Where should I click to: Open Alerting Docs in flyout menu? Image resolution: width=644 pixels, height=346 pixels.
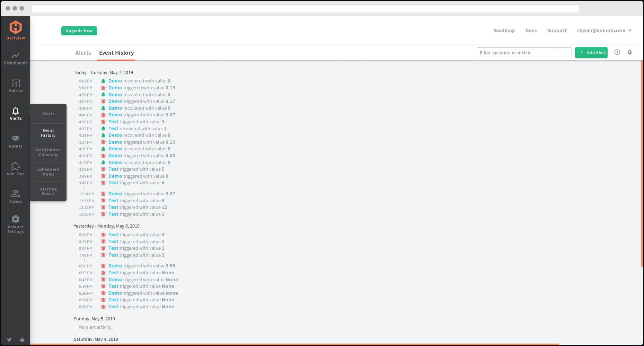point(48,191)
